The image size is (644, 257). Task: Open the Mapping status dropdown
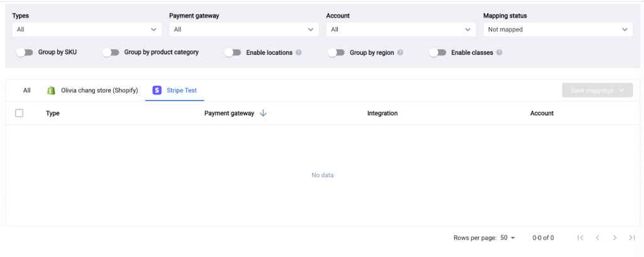tap(557, 30)
